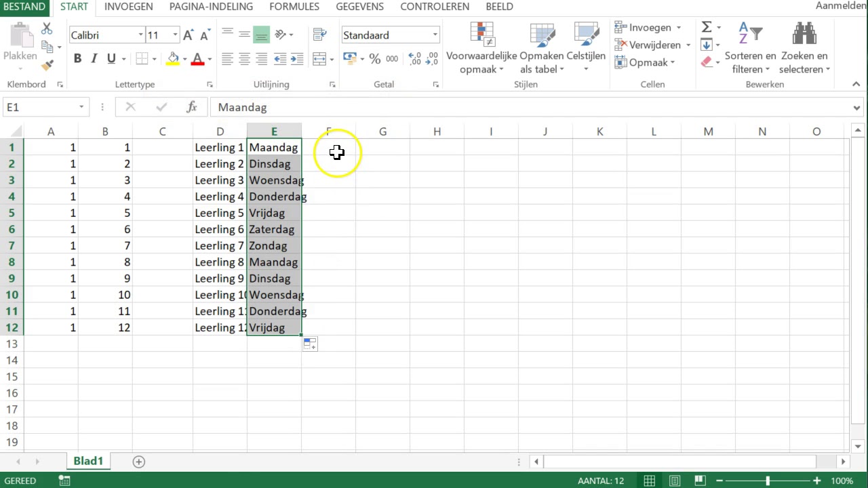The width and height of the screenshot is (868, 488).
Task: Switch to GEGEVENS tab
Action: 360,7
